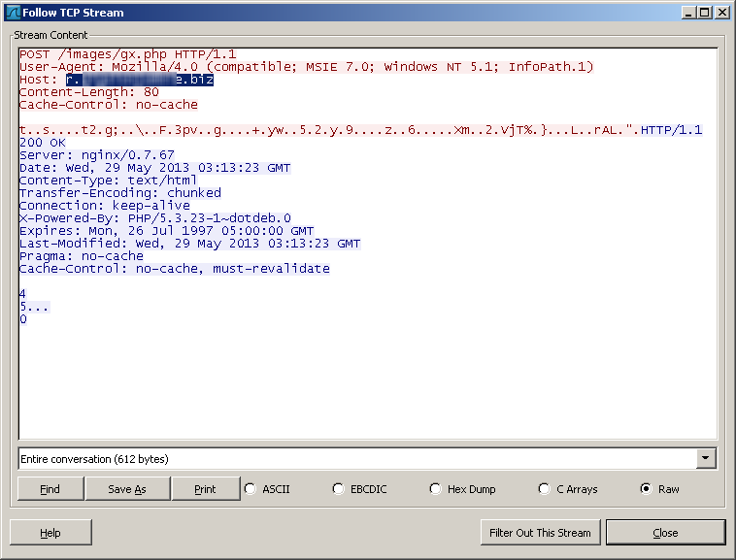
Task: Click the Content-Type: text/html line
Action: 108,181
